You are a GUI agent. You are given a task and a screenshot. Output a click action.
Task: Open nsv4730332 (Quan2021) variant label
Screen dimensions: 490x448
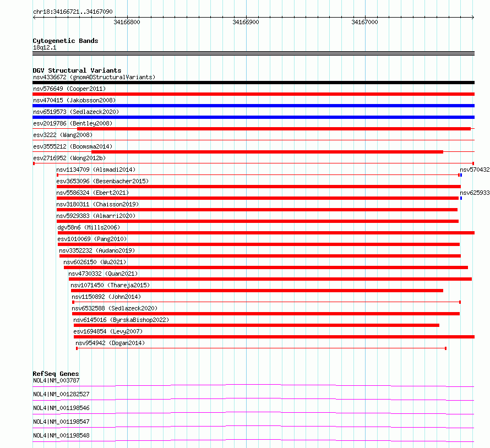[103, 274]
